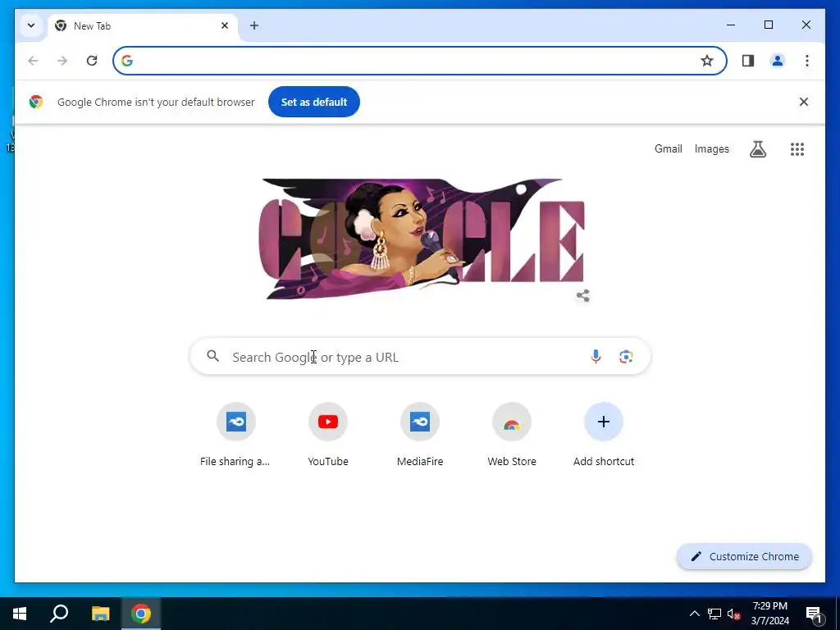Open Windows Start menu
840x630 pixels.
pos(20,614)
